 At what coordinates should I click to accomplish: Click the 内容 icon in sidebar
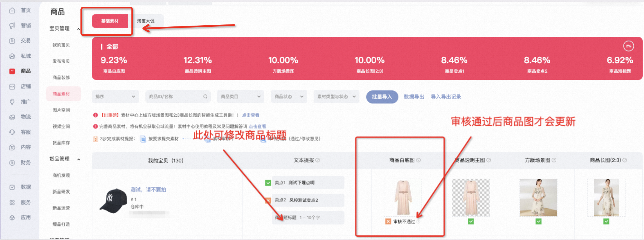[x=12, y=148]
